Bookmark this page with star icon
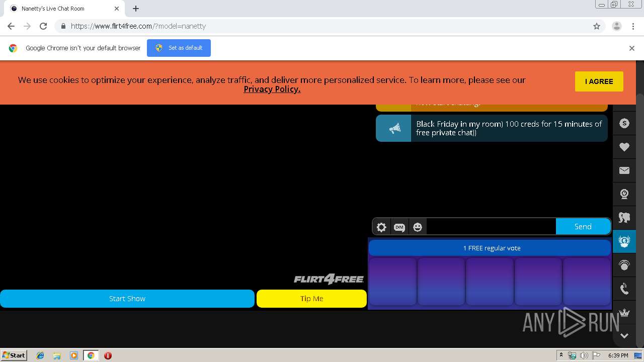The height and width of the screenshot is (362, 644). (597, 26)
